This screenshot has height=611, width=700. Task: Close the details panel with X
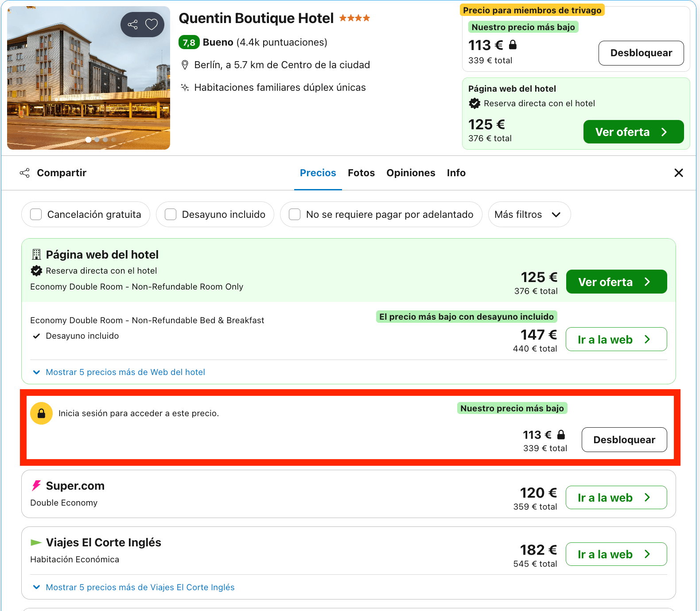click(678, 173)
